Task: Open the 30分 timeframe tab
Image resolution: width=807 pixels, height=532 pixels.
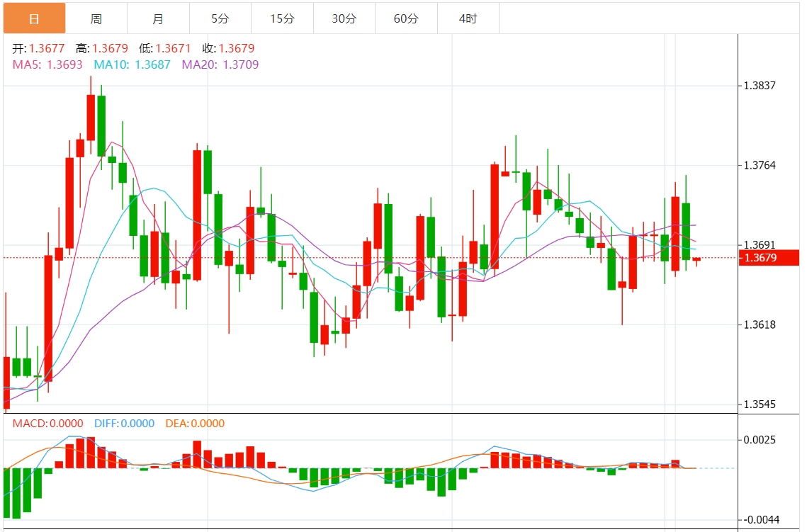Action: 344,18
